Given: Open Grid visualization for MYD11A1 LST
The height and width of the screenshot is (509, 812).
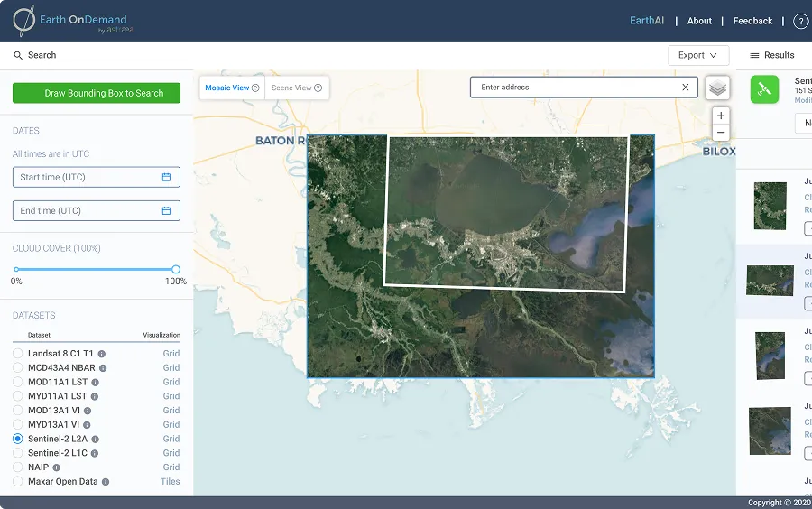Looking at the screenshot, I should coord(171,396).
